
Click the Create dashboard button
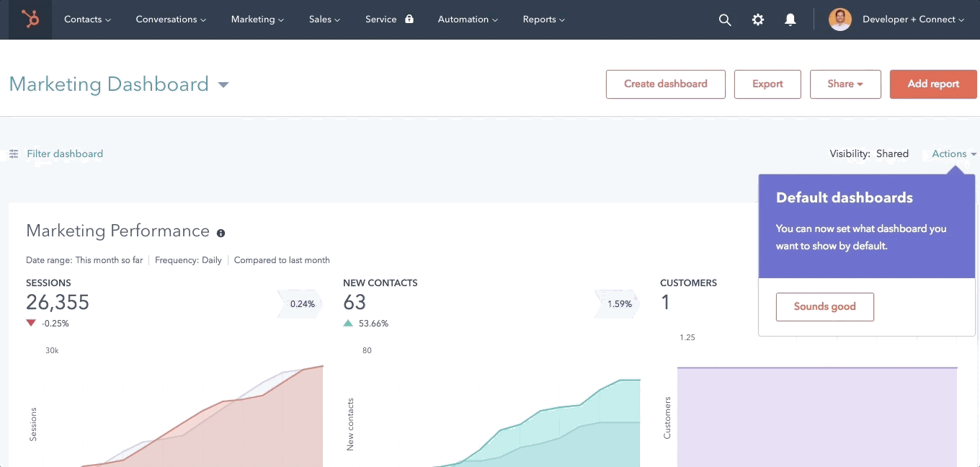[665, 84]
